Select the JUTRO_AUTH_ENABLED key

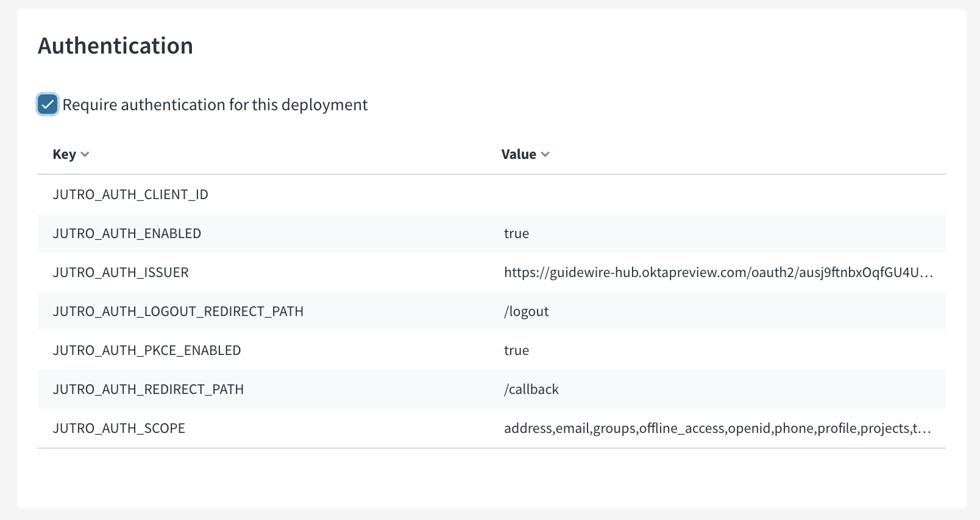pos(127,233)
